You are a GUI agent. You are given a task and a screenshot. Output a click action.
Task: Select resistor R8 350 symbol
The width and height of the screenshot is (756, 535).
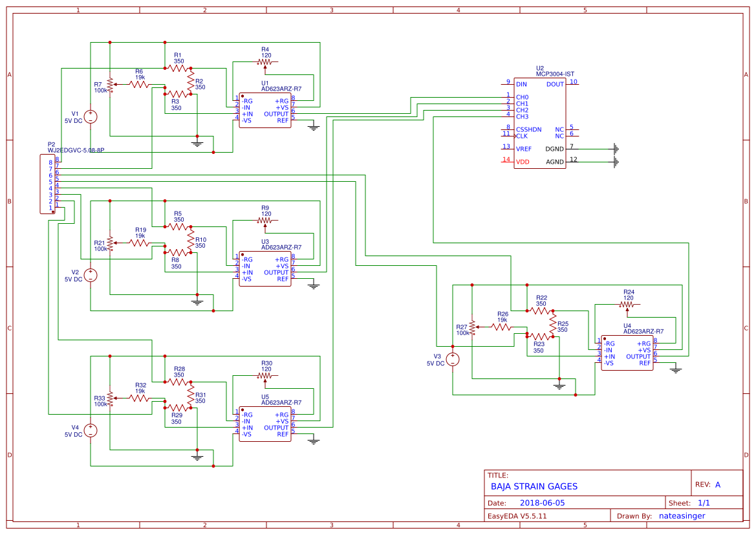tap(178, 252)
